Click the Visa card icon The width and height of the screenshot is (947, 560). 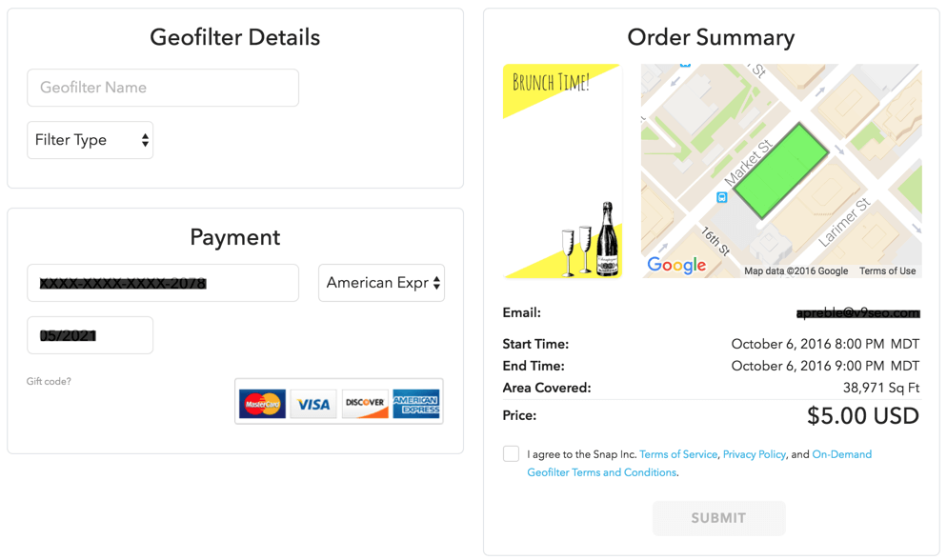pos(313,404)
